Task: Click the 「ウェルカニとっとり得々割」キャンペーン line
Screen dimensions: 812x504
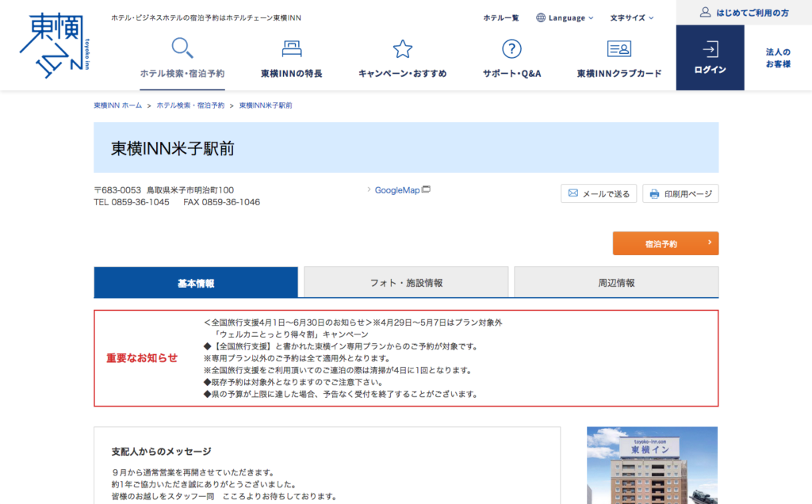Action: pos(290,334)
